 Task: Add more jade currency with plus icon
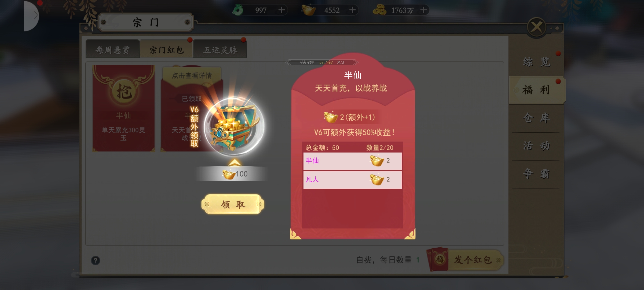pyautogui.click(x=281, y=10)
